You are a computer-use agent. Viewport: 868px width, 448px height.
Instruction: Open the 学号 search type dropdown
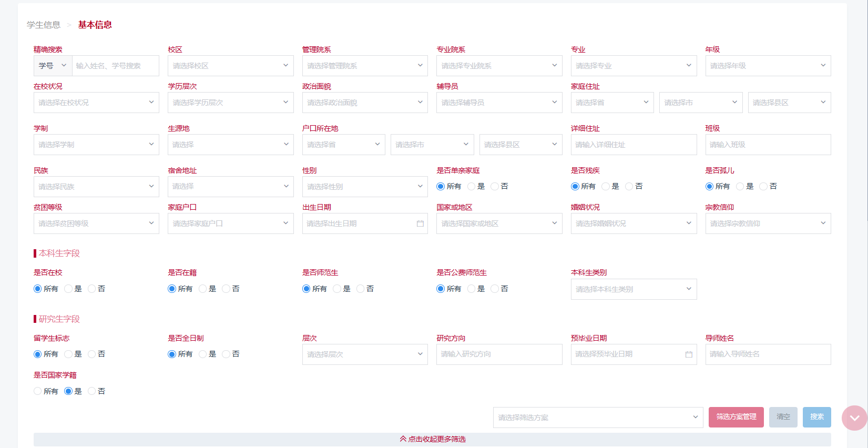tap(53, 66)
